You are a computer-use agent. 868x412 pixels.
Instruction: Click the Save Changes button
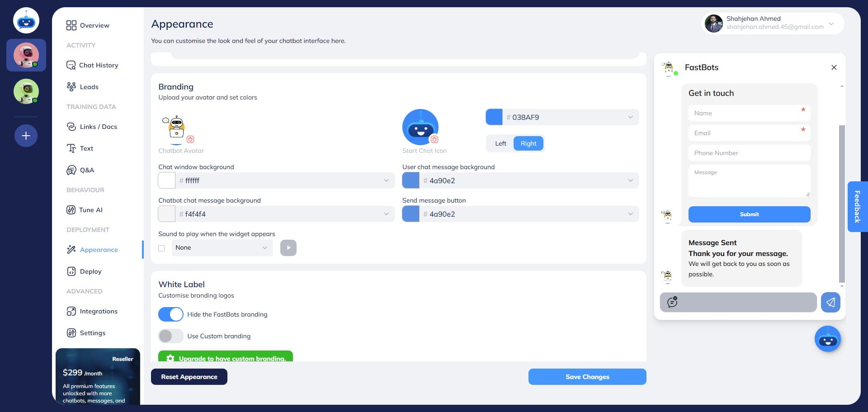[587, 377]
